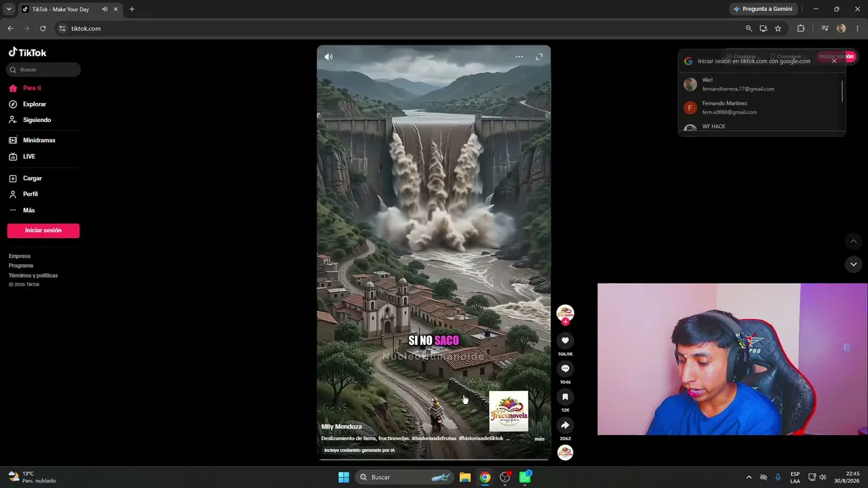Image resolution: width=868 pixels, height=488 pixels.
Task: Click the #historiasdefrutas hashtag
Action: pyautogui.click(x=434, y=439)
